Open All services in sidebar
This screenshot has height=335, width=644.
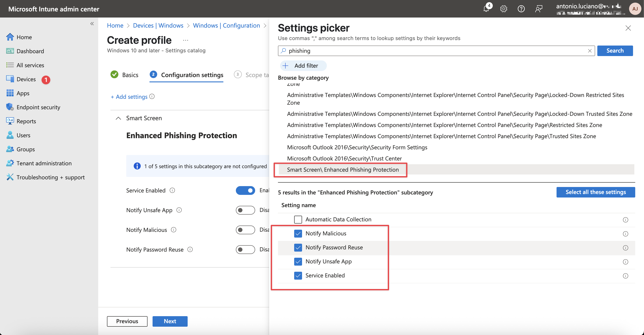tap(25, 65)
